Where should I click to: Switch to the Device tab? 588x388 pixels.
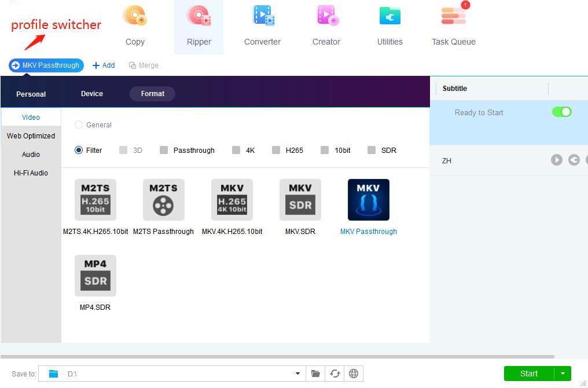click(x=92, y=94)
